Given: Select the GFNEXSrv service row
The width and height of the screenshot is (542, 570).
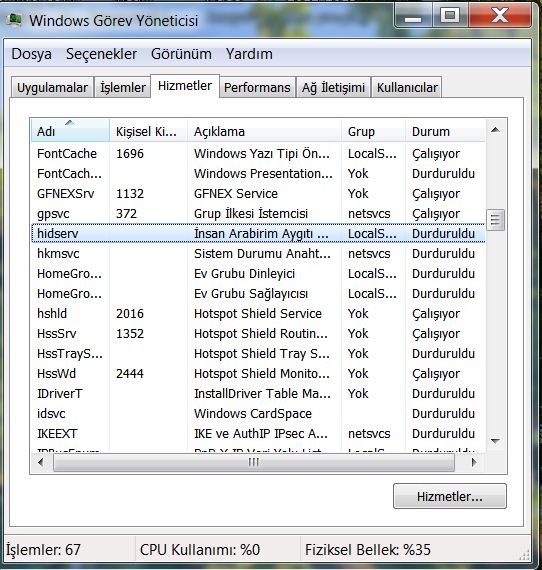Looking at the screenshot, I should (x=258, y=193).
